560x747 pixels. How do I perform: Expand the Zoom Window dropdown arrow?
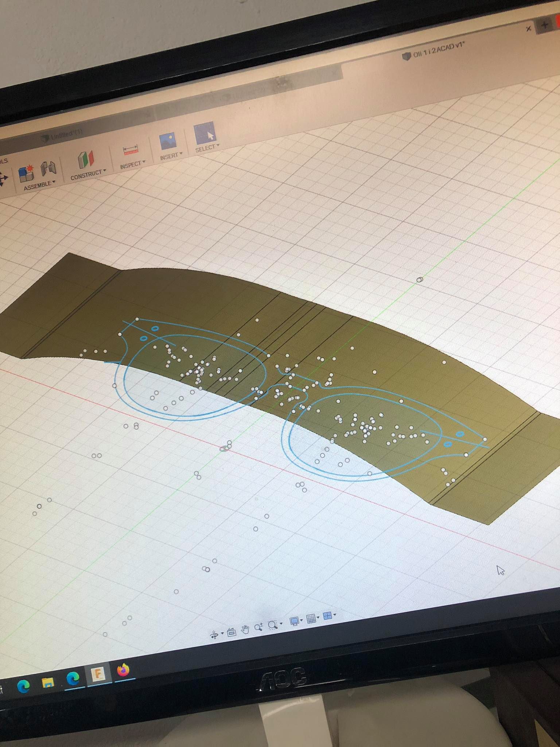tap(281, 623)
